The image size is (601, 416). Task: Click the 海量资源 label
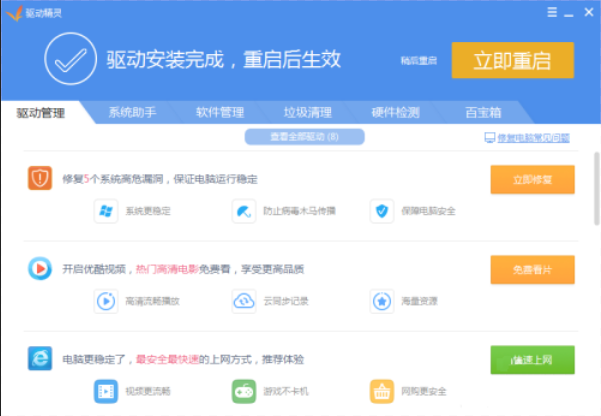click(419, 301)
